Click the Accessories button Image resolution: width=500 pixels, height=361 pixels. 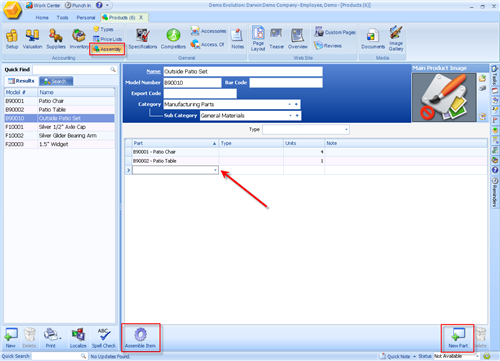click(209, 31)
